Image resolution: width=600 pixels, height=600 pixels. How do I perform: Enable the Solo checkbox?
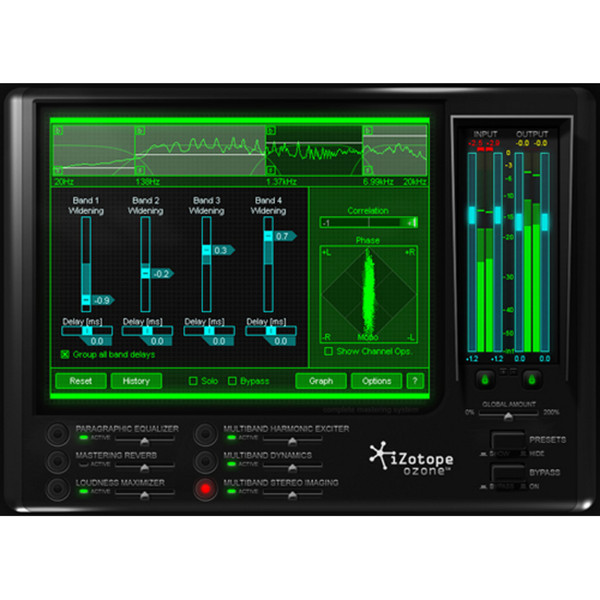coord(194,381)
